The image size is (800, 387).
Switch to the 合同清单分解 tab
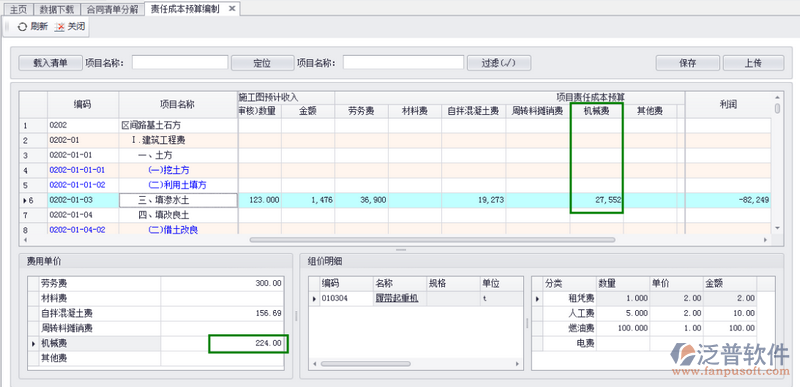tap(112, 9)
